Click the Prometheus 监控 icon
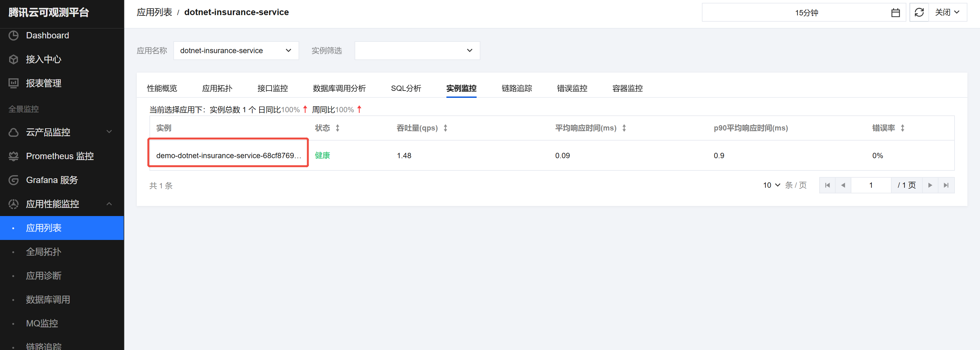 (x=14, y=156)
